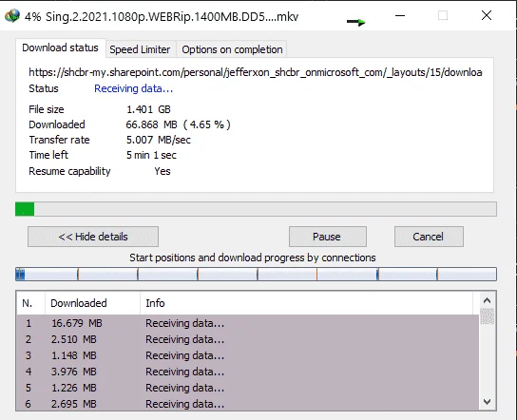Click the resume capability value Yes

163,171
